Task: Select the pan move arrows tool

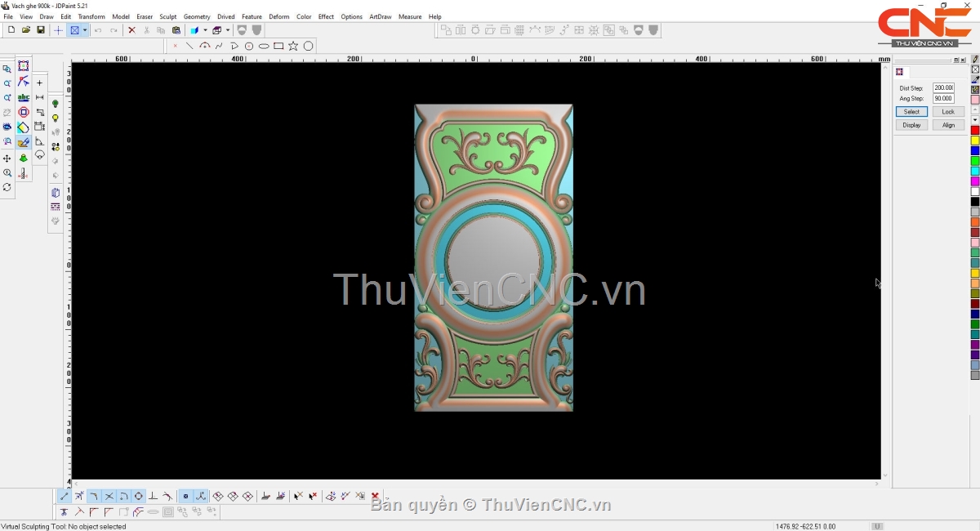Action: coord(7,158)
